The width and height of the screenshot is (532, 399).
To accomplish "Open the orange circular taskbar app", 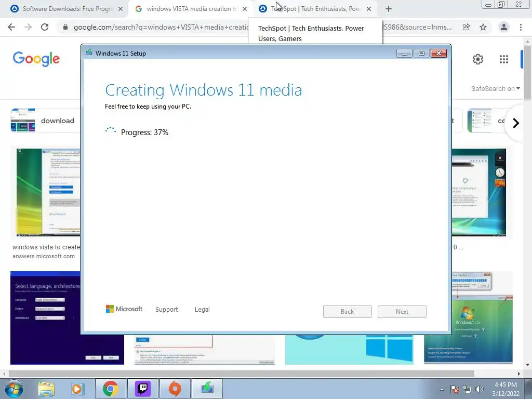I will pyautogui.click(x=175, y=389).
